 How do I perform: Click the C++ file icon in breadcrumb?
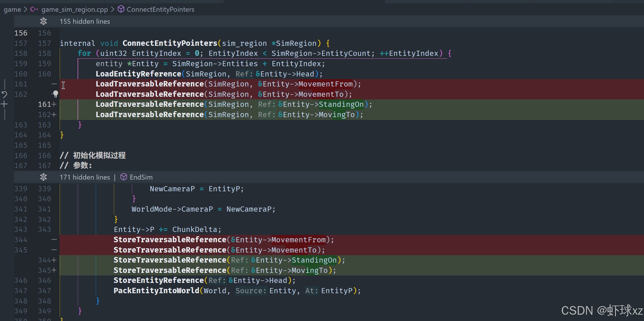click(x=34, y=9)
